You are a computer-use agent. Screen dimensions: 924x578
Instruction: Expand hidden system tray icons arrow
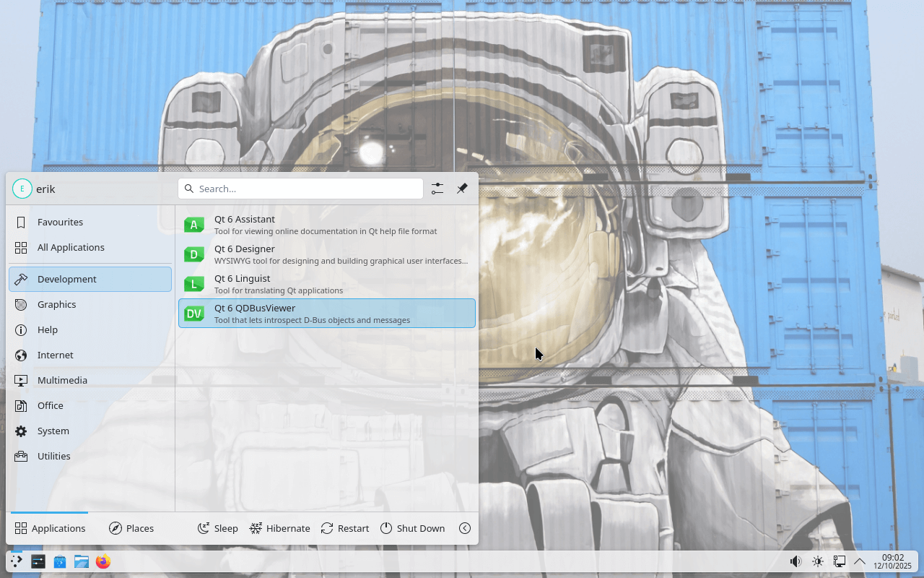pyautogui.click(x=860, y=561)
